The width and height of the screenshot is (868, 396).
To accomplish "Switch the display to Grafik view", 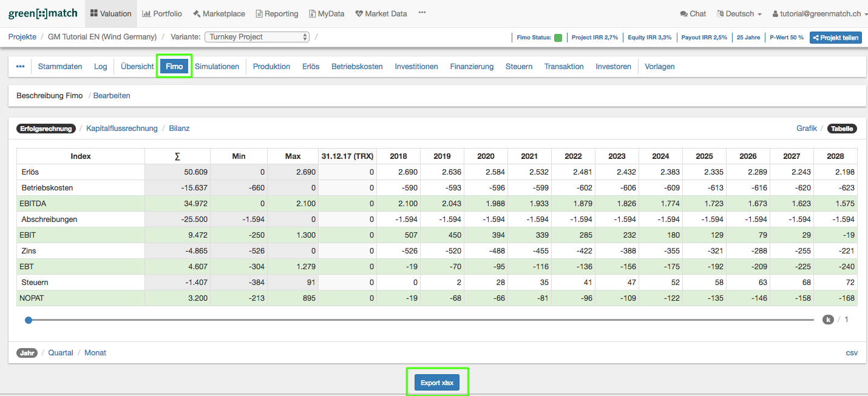I will 807,128.
